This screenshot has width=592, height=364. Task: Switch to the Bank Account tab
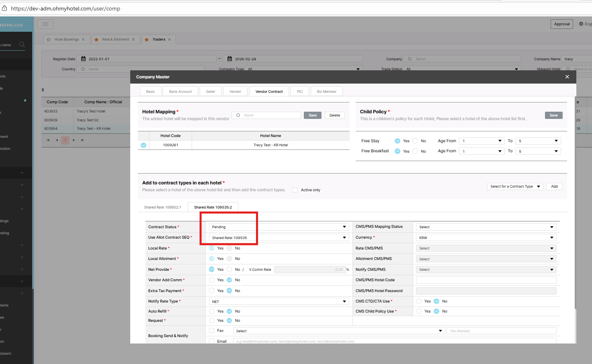(180, 92)
